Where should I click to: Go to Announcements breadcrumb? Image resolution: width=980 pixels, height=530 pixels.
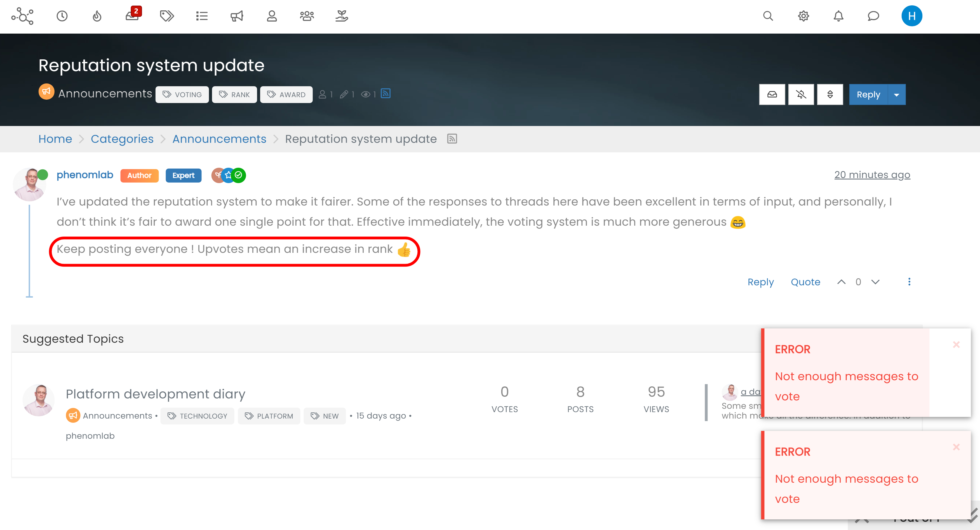coord(219,139)
